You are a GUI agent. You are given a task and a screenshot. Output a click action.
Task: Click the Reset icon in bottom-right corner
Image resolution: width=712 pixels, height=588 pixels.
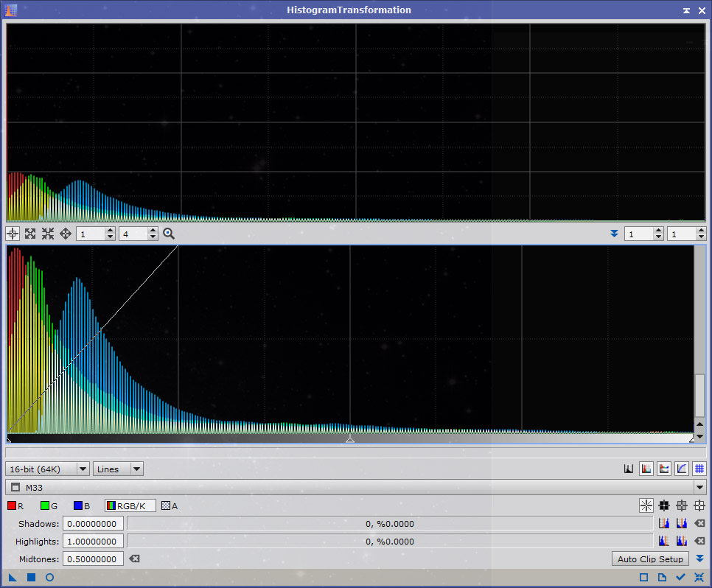pyautogui.click(x=699, y=578)
